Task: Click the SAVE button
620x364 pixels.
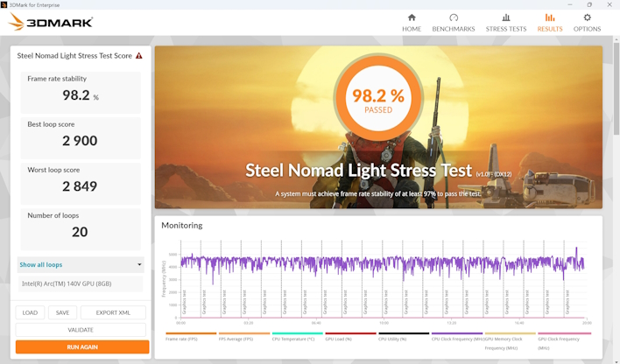Action: click(62, 312)
